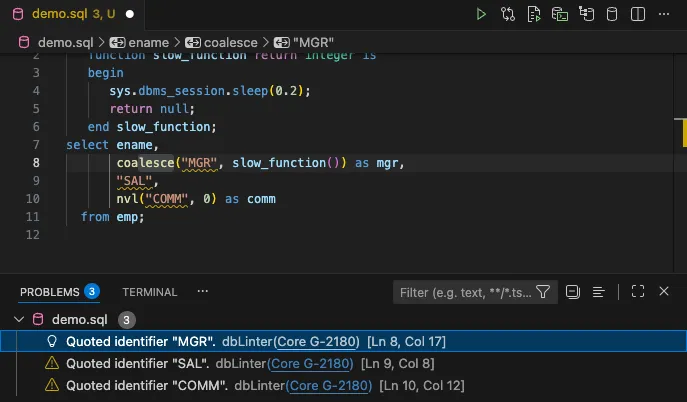Open the database terminal icon in toolbar

(x=561, y=14)
